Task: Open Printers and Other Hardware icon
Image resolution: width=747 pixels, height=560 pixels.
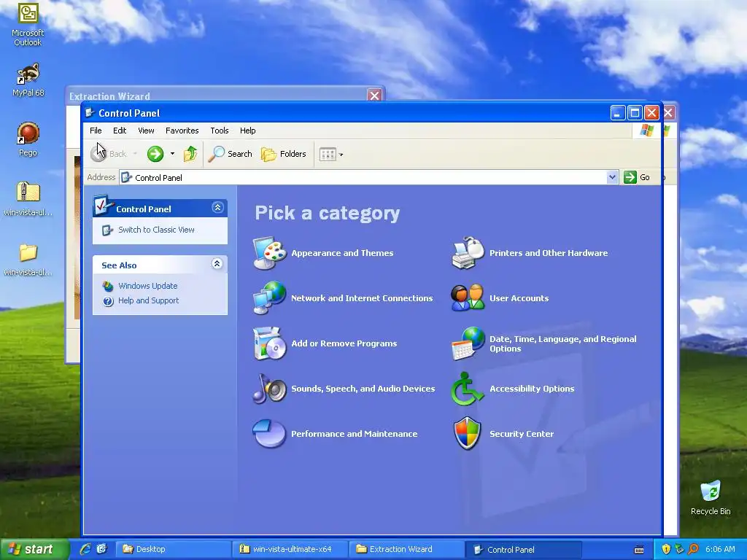Action: (x=468, y=253)
